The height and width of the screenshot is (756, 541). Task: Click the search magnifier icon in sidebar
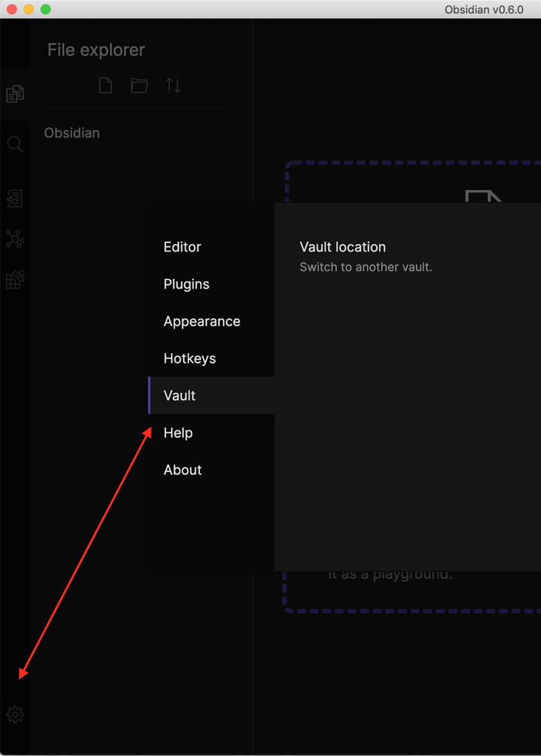pyautogui.click(x=15, y=144)
